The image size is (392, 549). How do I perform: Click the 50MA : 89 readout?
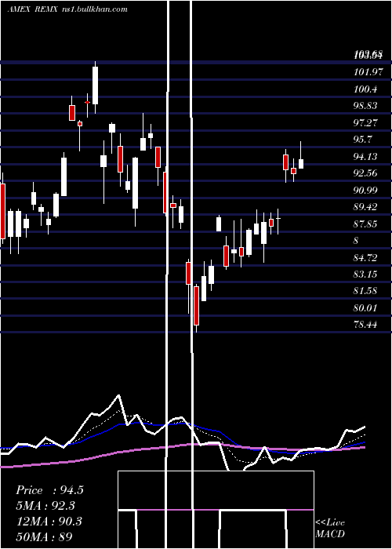(44, 537)
